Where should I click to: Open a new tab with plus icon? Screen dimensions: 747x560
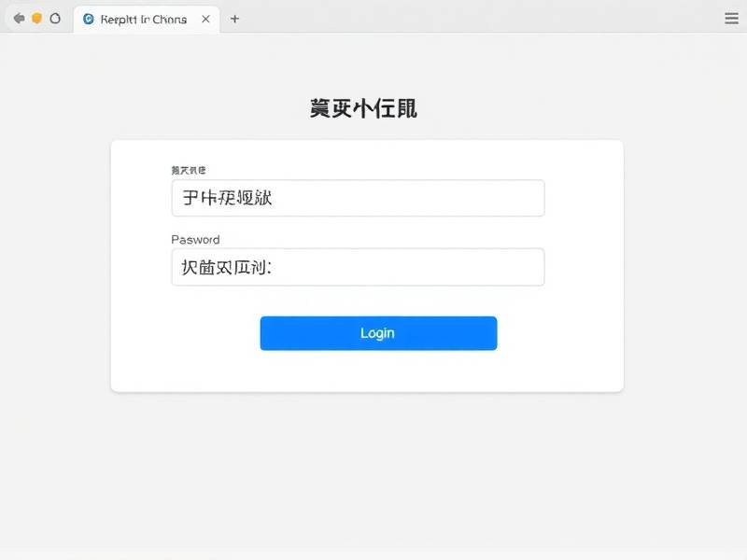[234, 19]
